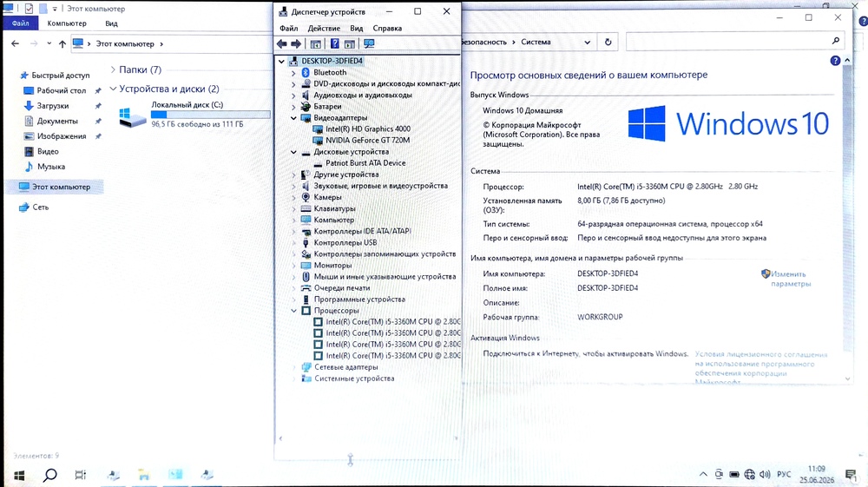The image size is (868, 487).
Task: Click clock showing 11:09 in taskbar
Action: click(817, 469)
